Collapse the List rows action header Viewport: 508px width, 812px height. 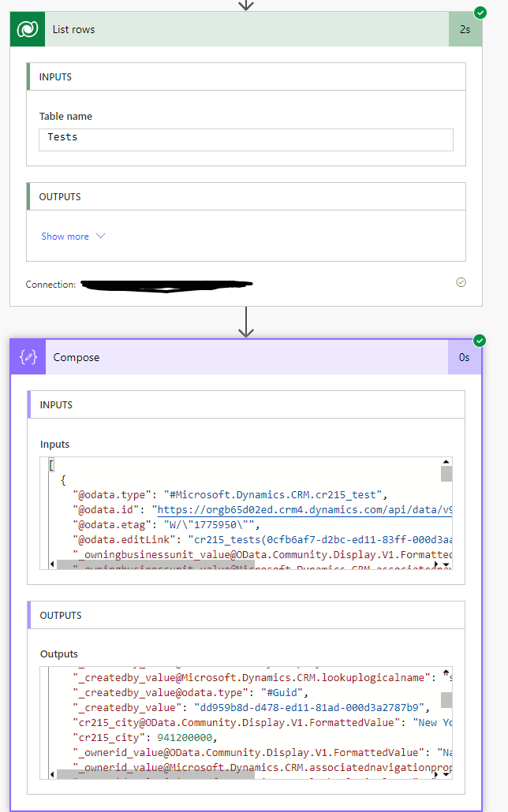(x=237, y=29)
